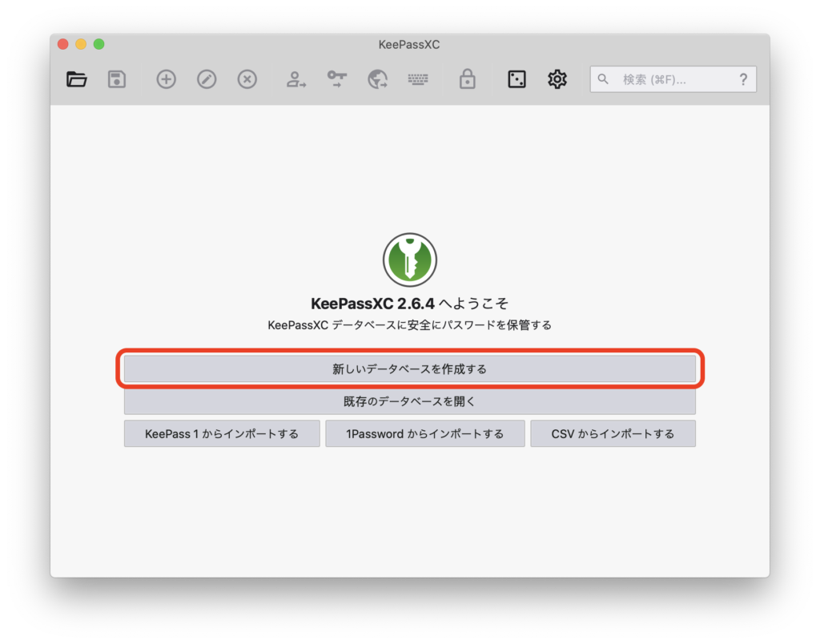Click the copy password key icon
The image size is (820, 644).
(337, 79)
